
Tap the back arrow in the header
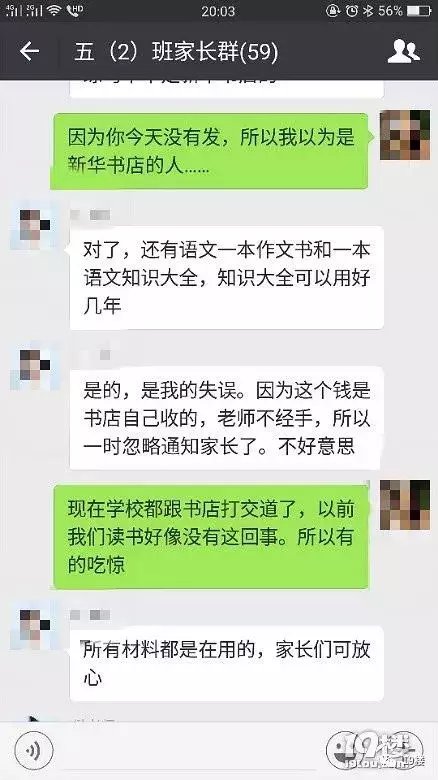click(x=29, y=51)
